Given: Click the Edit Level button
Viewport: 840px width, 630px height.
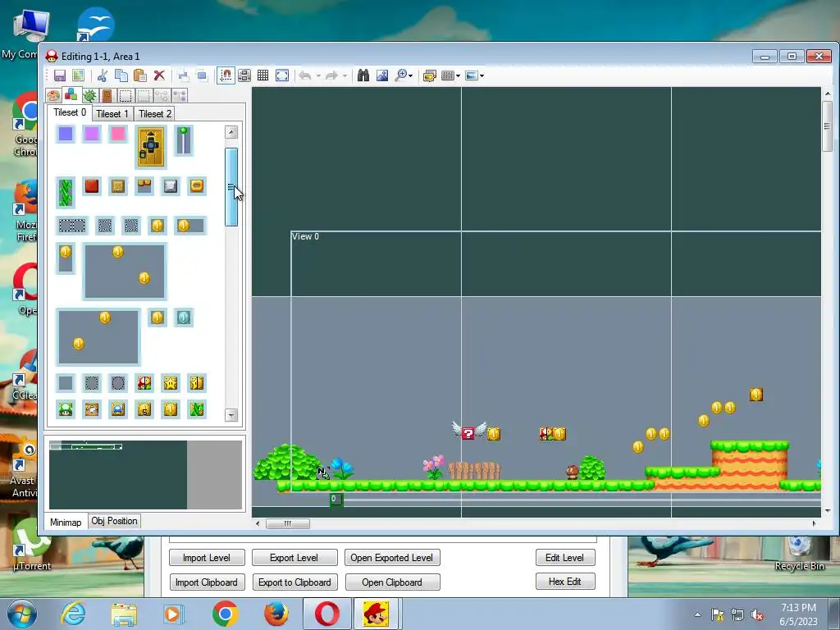Looking at the screenshot, I should tap(564, 558).
